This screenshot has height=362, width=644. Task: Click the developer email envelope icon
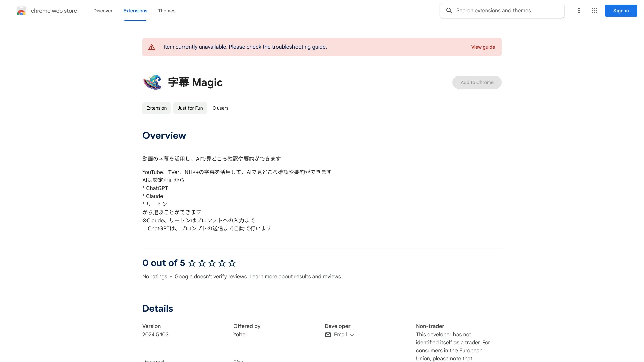click(328, 334)
